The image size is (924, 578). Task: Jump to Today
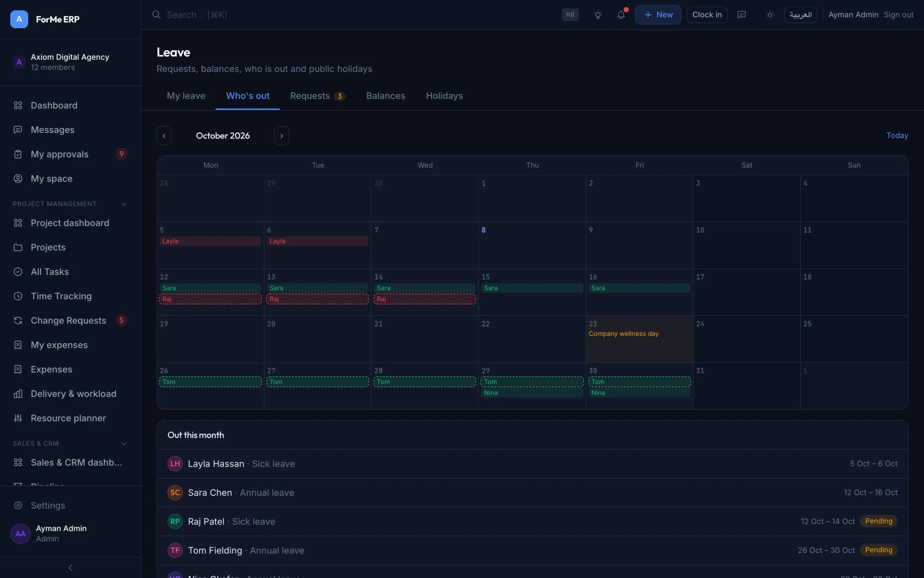point(897,135)
